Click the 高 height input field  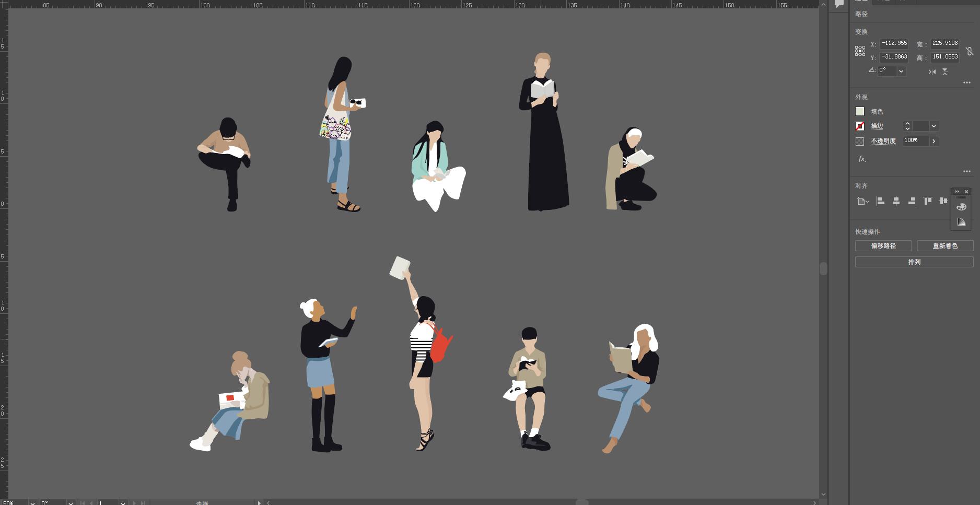944,57
